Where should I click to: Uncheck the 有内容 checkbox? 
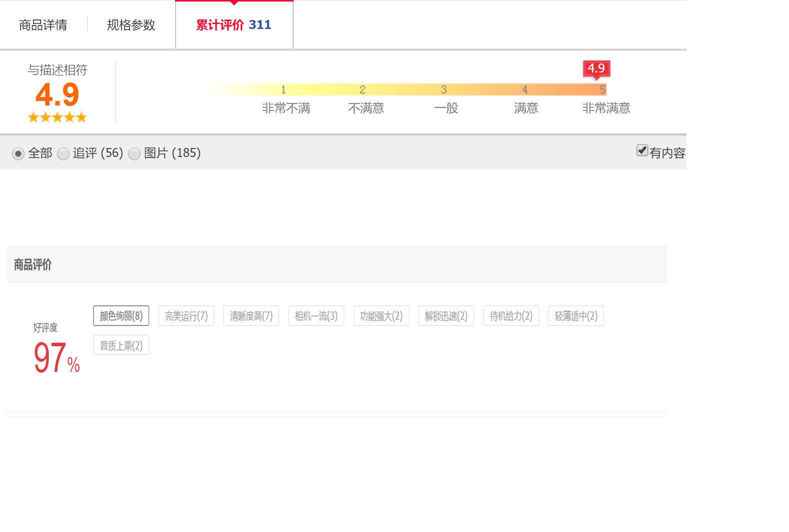click(x=642, y=150)
